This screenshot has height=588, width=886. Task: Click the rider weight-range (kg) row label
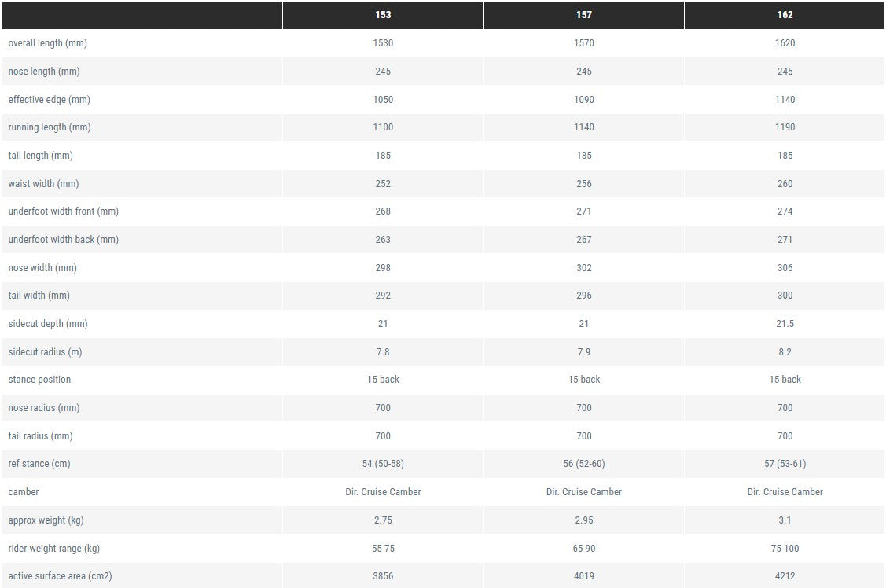(x=54, y=549)
